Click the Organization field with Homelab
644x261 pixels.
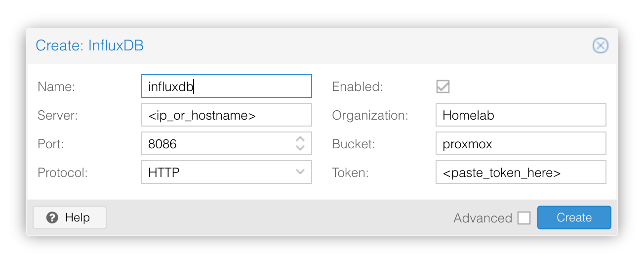tap(521, 115)
